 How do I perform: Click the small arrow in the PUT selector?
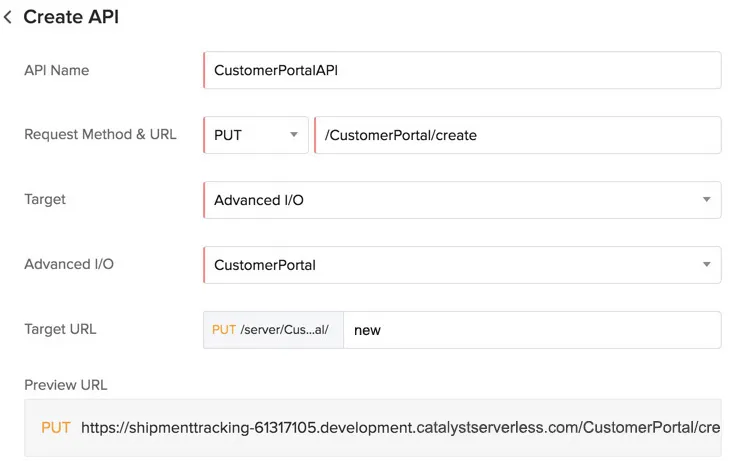tap(294, 135)
